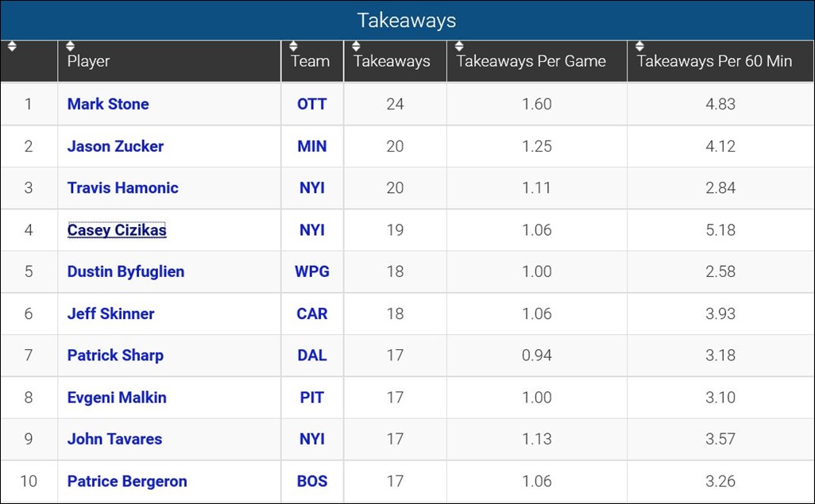Viewport: 815px width, 504px height.
Task: Open Evgeni Malkin's player page
Action: pos(116,397)
